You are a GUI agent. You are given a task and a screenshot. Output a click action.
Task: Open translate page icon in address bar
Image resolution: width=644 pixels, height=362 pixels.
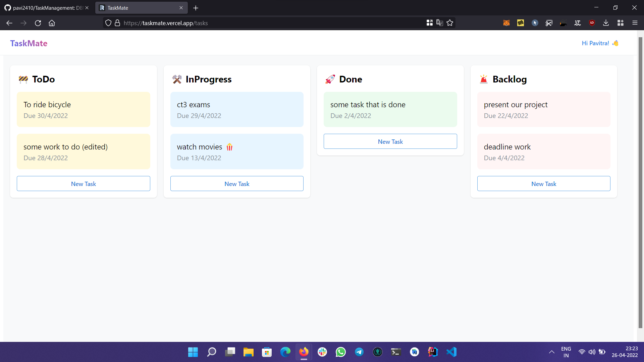click(439, 23)
